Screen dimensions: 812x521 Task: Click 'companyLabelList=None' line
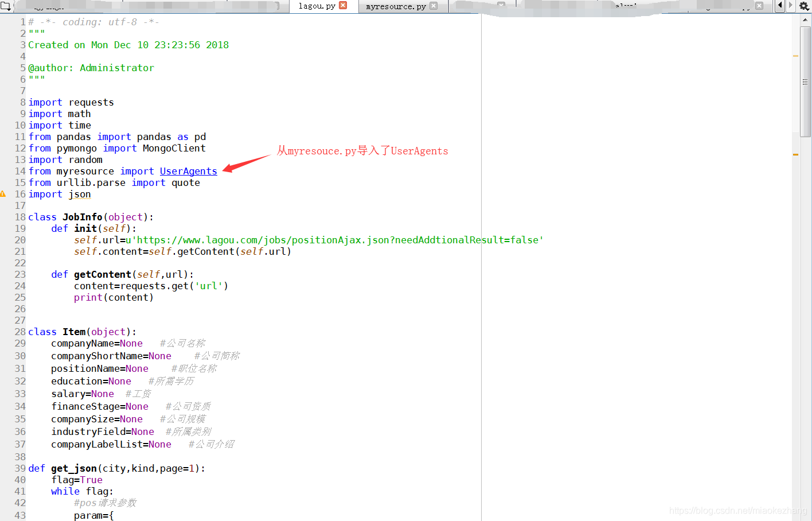111,444
